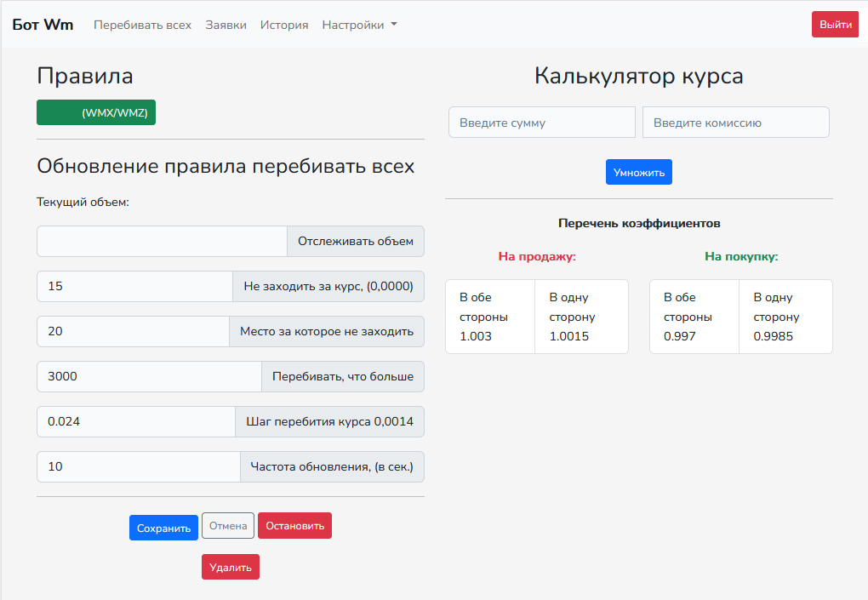Focus the Введите комиссию field
868x600 pixels.
pos(736,123)
